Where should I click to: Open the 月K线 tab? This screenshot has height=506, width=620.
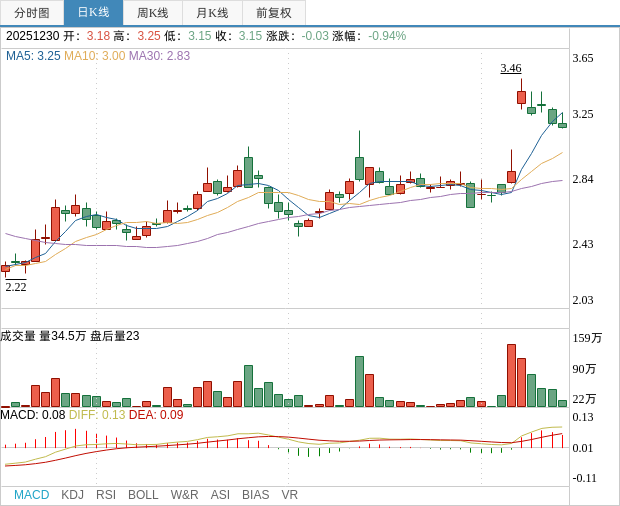pyautogui.click(x=212, y=13)
